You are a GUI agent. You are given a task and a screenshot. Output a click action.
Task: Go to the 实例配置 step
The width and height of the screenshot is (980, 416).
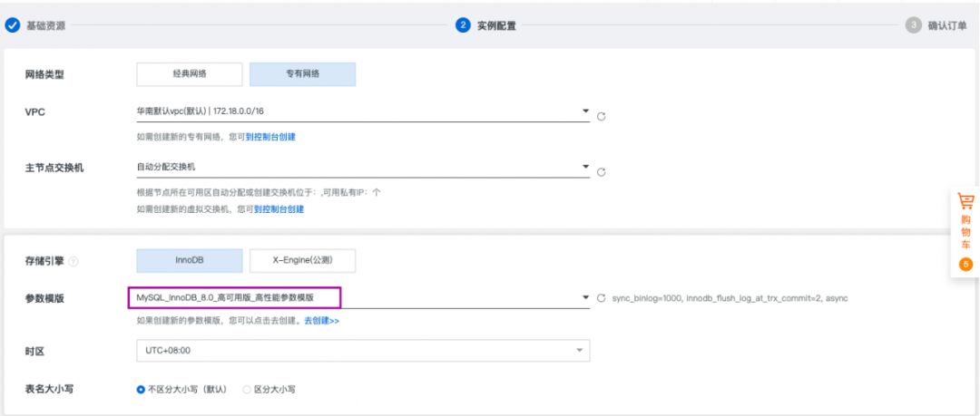pyautogui.click(x=496, y=25)
